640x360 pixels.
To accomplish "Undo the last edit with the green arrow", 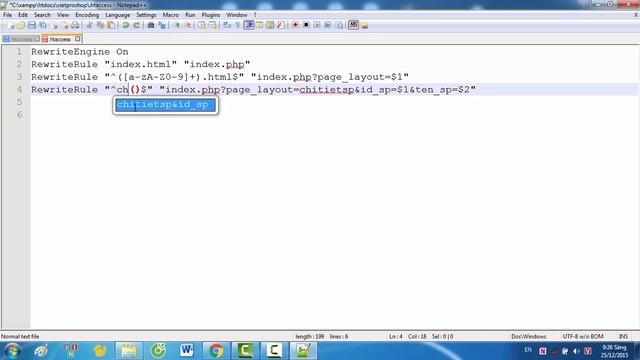I will [126, 25].
